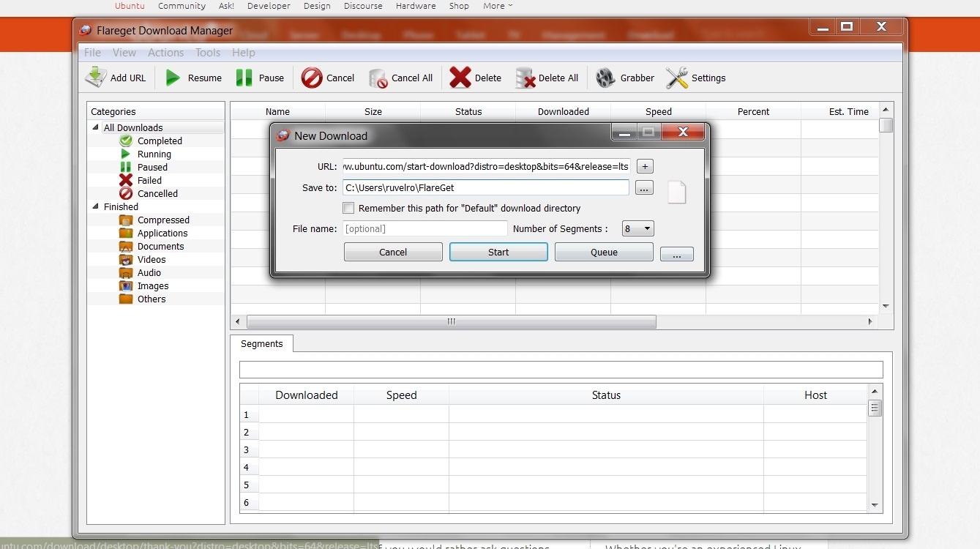
Task: Click the Start button in New Download
Action: 498,252
